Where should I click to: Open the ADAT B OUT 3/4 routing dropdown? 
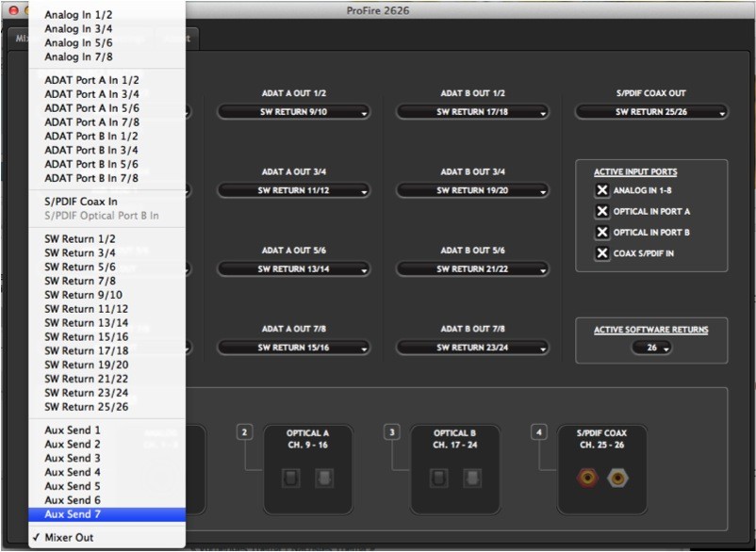coord(472,190)
